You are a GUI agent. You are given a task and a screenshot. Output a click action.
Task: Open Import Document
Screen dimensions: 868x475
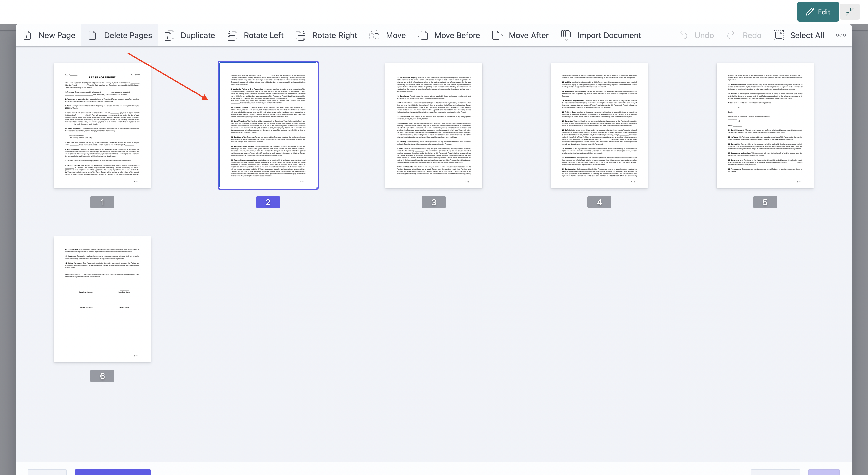[x=601, y=35]
